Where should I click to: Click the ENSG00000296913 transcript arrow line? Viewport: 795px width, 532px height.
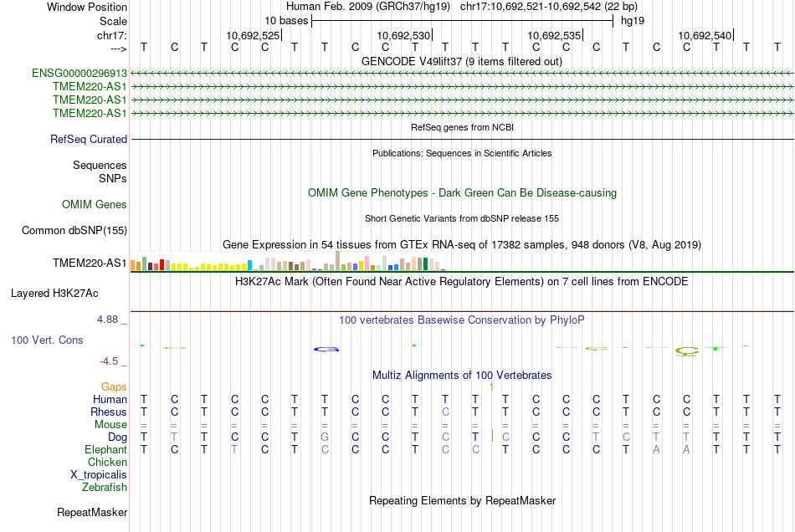(x=462, y=74)
